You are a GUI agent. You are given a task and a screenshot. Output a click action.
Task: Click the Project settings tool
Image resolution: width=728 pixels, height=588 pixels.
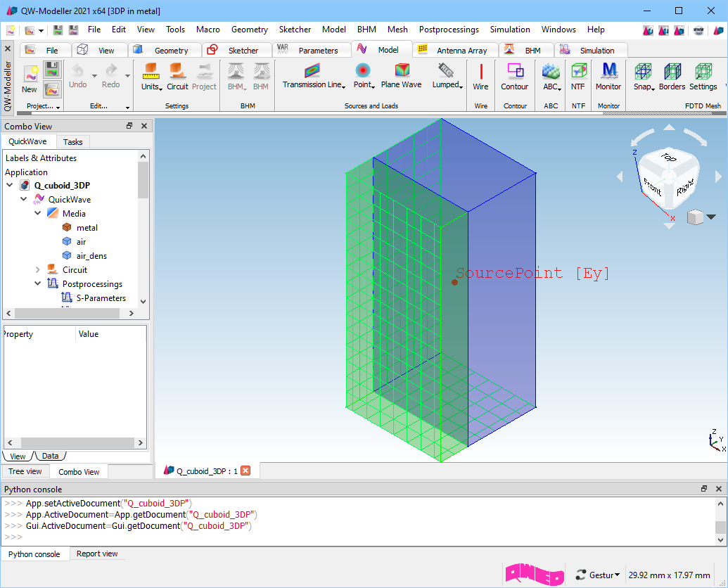click(x=204, y=76)
